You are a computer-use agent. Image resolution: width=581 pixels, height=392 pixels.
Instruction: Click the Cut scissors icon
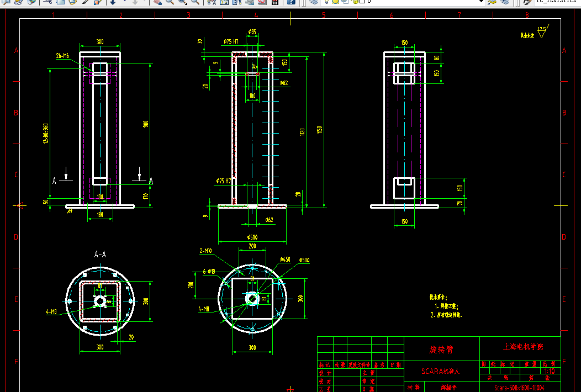coord(47,2)
